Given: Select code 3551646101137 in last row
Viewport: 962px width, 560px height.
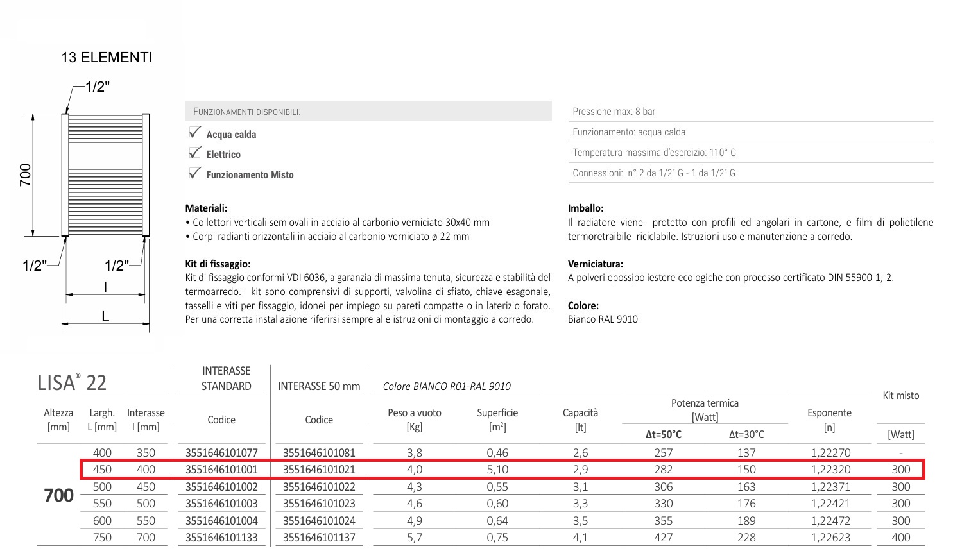Looking at the screenshot, I should (x=319, y=538).
